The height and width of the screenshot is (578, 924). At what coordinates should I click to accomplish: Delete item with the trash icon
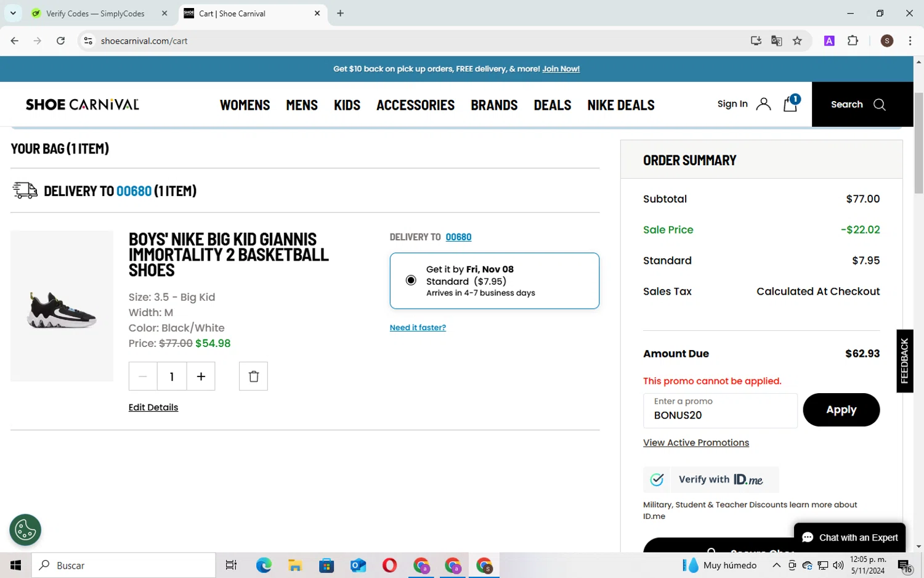[253, 376]
